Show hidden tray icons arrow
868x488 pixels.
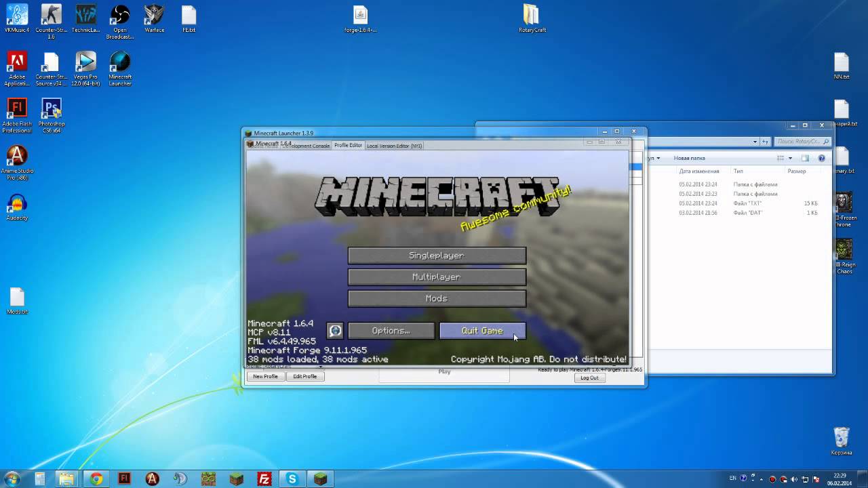(762, 479)
